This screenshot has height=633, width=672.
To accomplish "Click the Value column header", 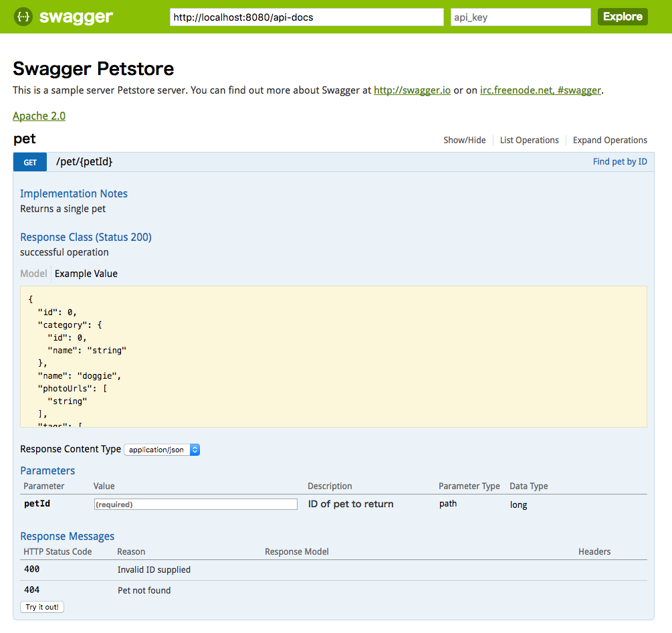I will click(104, 486).
